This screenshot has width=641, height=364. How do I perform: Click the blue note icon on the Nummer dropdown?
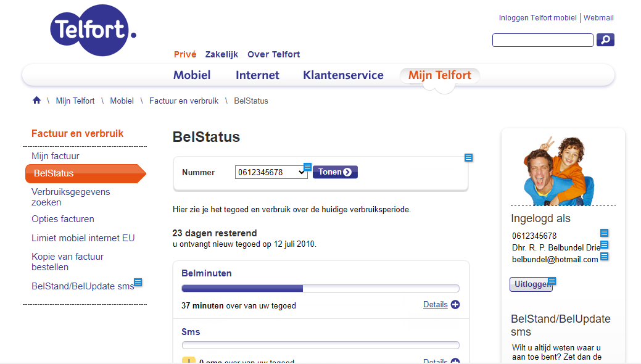tap(307, 167)
